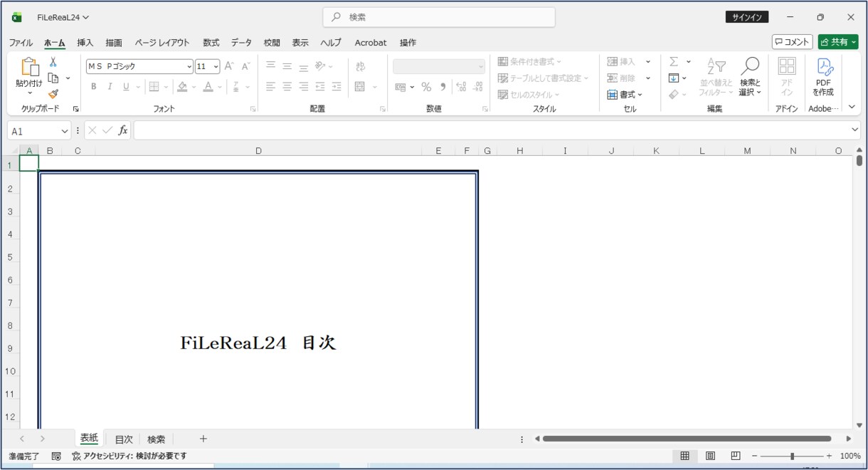Click Decrease Indent icon
This screenshot has width=868, height=470.
[320, 87]
